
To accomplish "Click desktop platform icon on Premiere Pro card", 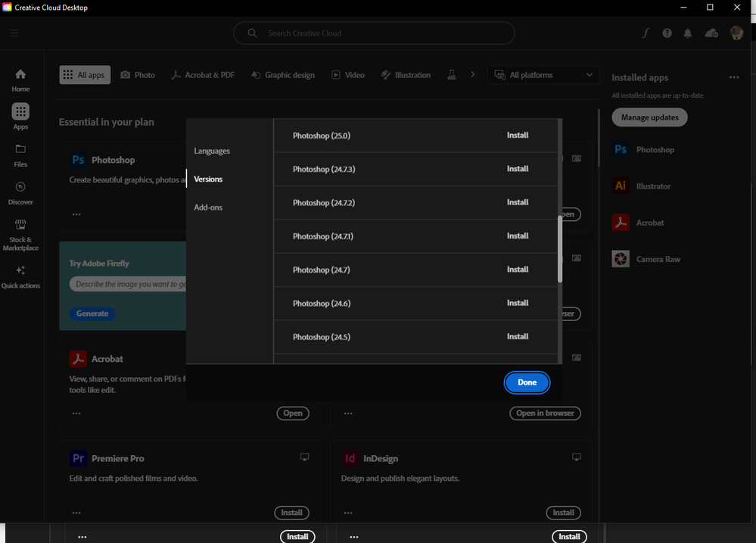I will pyautogui.click(x=304, y=457).
